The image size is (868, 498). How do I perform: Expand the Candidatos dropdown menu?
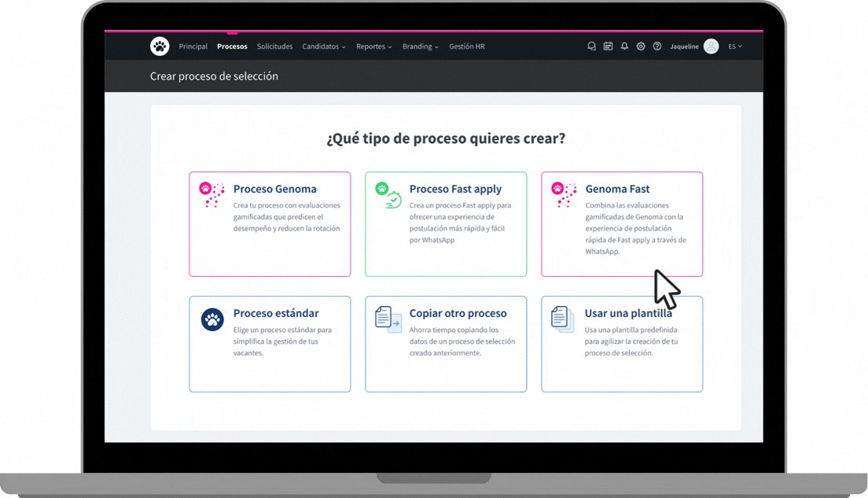click(324, 46)
